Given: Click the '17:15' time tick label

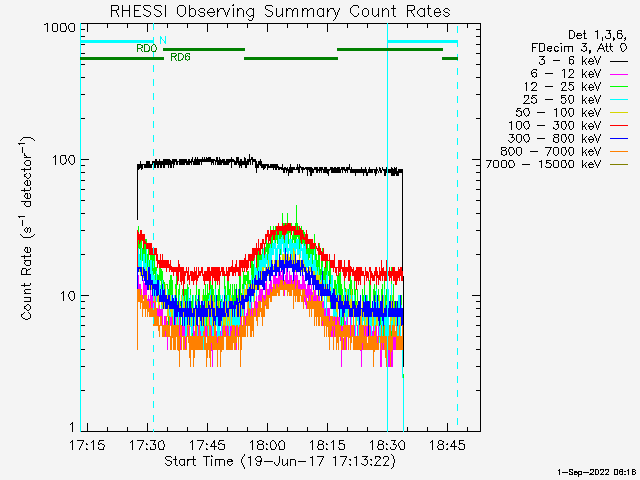Looking at the screenshot, I should 87,445.
